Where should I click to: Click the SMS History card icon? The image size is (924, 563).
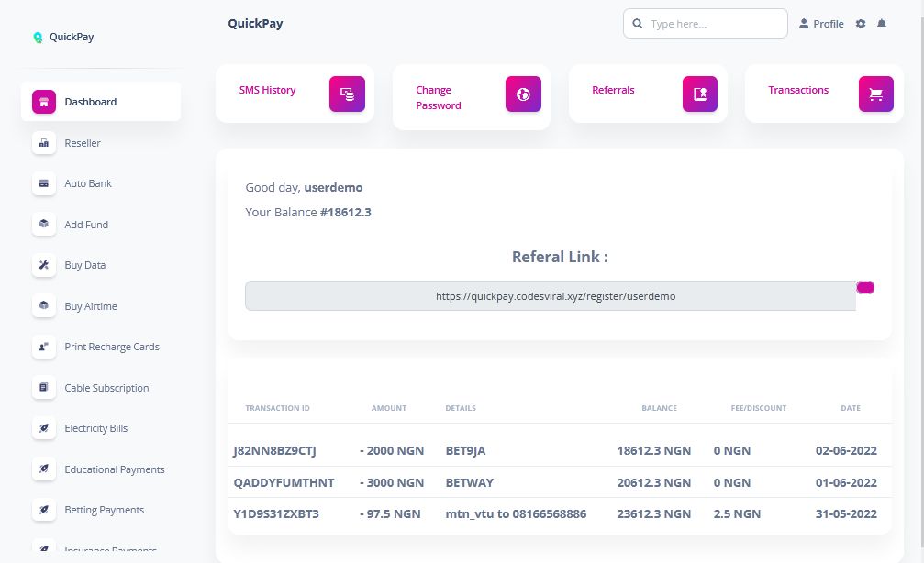(347, 94)
